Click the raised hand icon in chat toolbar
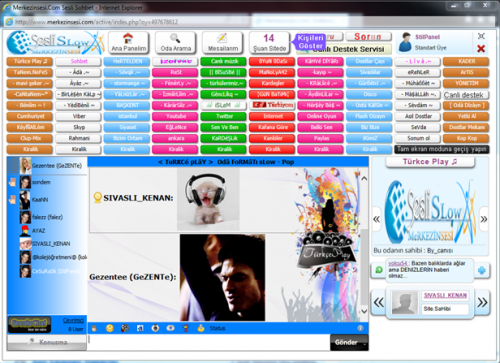500x363 pixels. point(94,328)
